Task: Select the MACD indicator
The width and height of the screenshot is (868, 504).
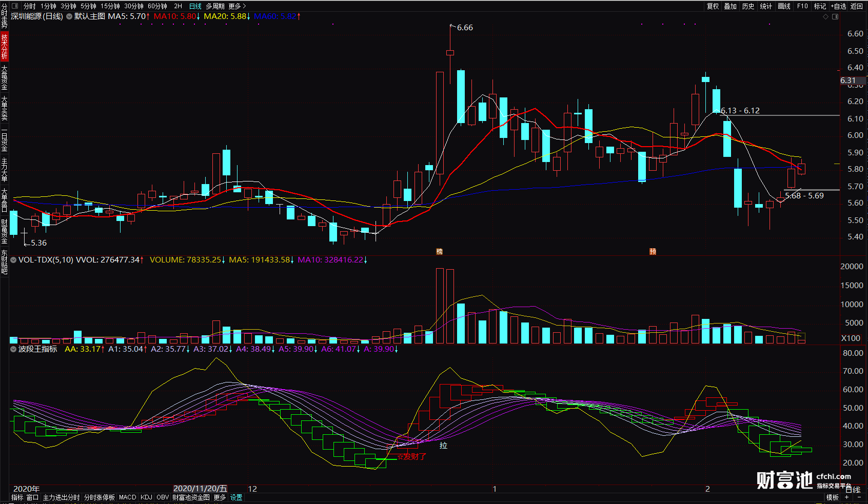Action: [128, 497]
